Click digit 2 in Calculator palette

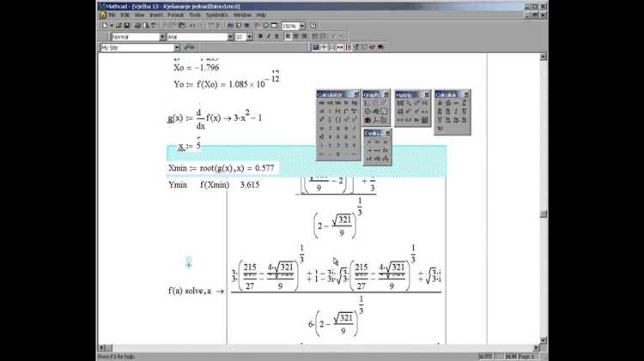pos(338,146)
